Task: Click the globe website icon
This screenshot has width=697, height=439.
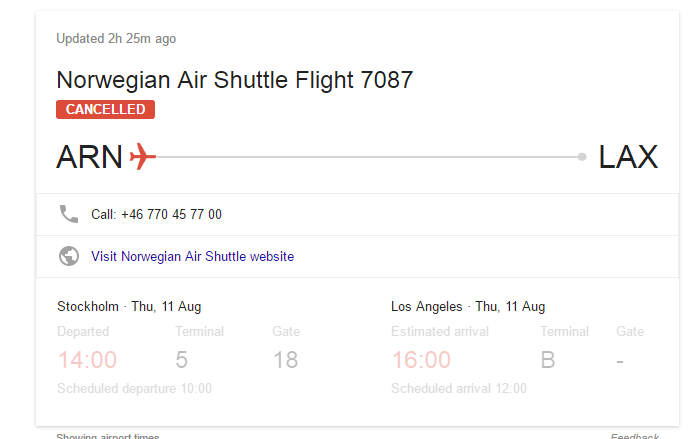Action: point(69,256)
